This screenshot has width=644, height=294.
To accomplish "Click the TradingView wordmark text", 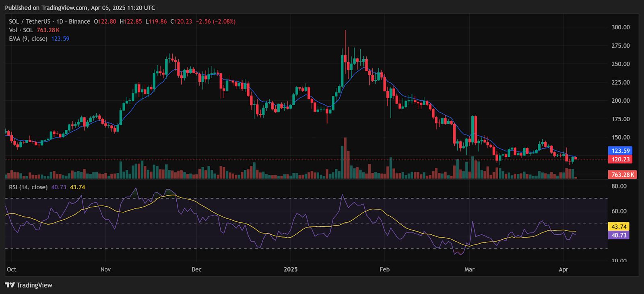I will click(34, 285).
